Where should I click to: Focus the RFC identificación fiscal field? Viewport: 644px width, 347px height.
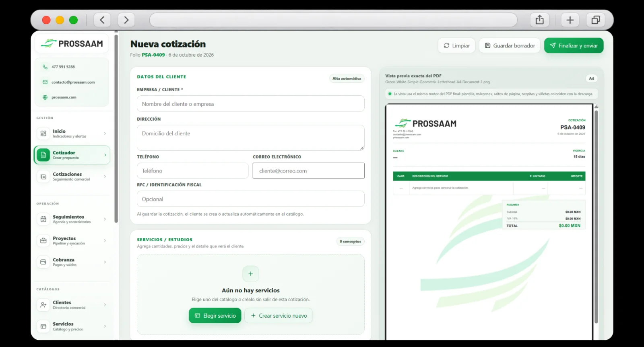250,199
